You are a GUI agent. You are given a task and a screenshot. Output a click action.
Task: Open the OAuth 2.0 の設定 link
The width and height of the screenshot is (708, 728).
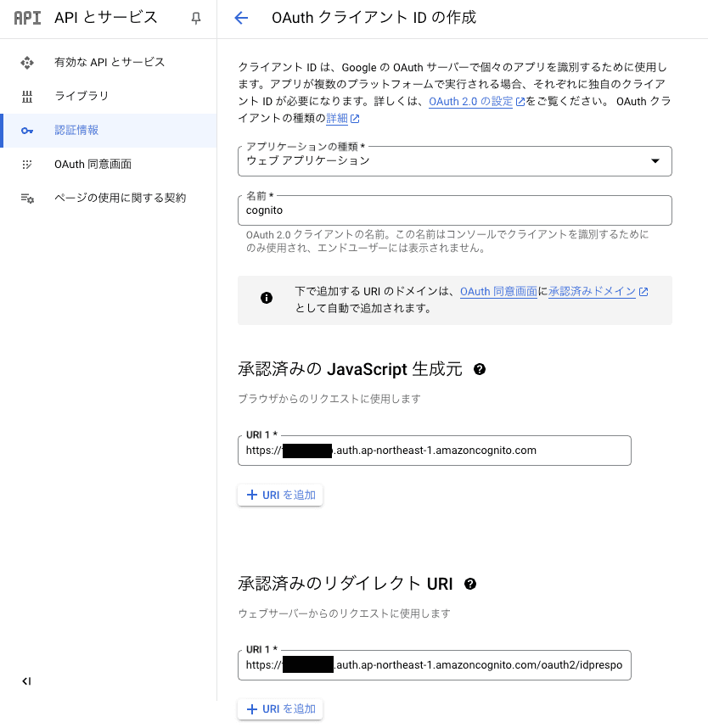470,102
